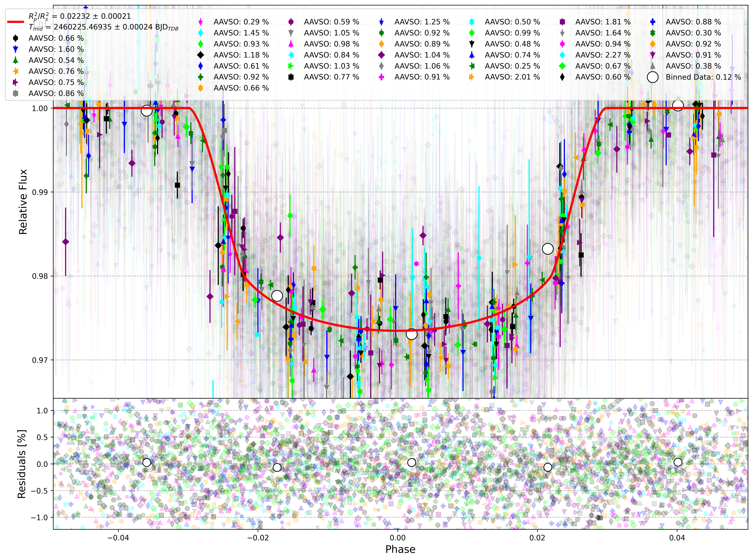The height and width of the screenshot is (560, 753).
Task: Select legend entry AAVSO: 0.38 %
Action: coord(693,66)
